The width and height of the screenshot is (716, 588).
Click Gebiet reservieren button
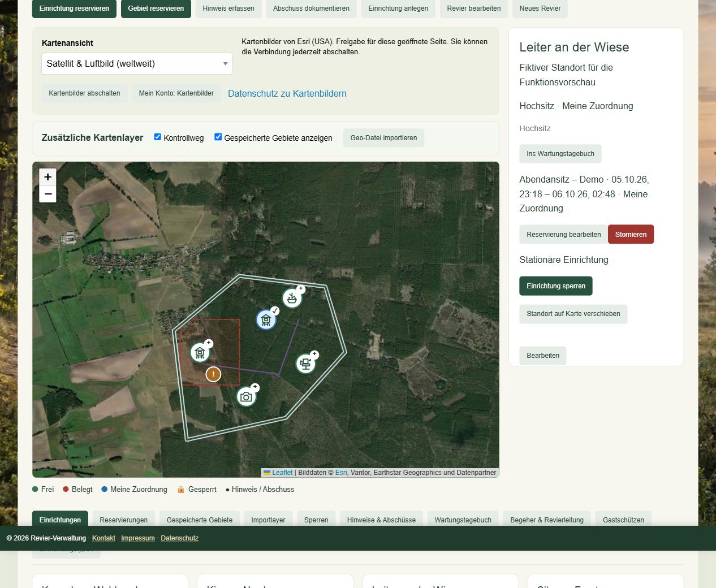(x=156, y=8)
